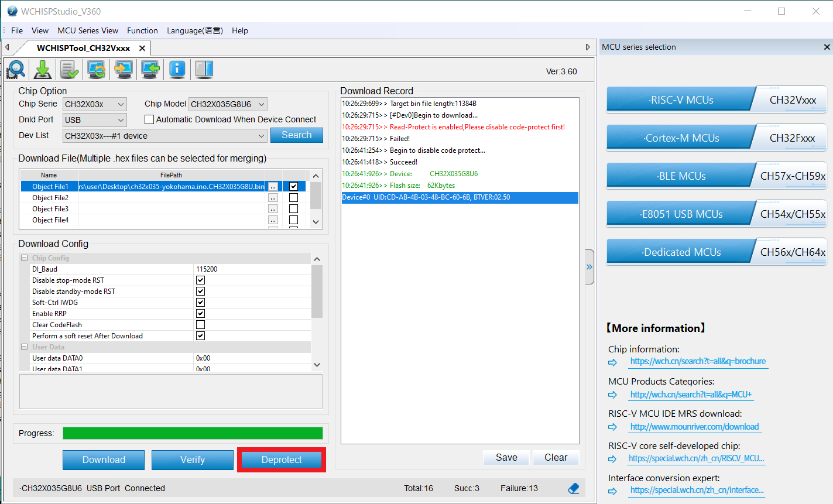Click the green progress bar
Screen dimensions: 833x504
point(193,433)
